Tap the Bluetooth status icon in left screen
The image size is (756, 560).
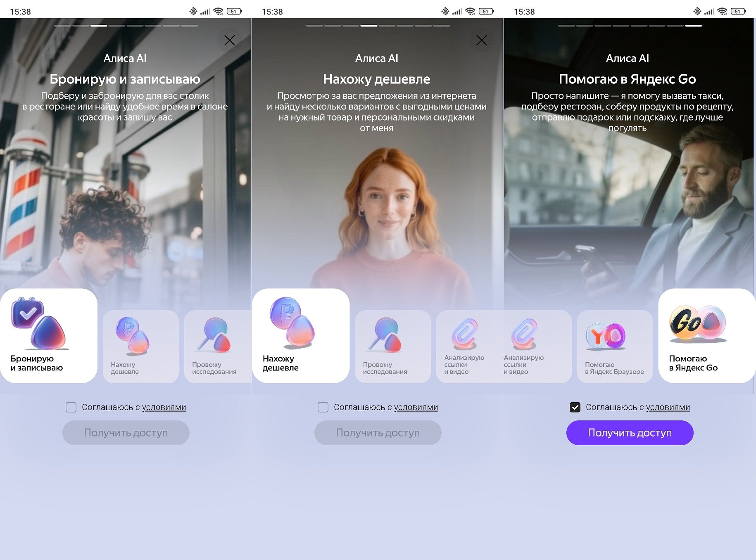coord(193,11)
